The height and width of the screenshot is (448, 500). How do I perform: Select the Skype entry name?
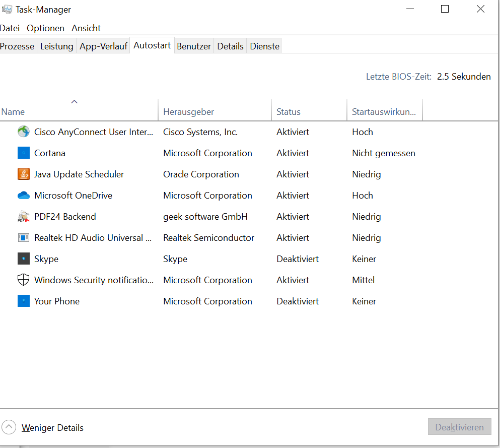pos(46,259)
